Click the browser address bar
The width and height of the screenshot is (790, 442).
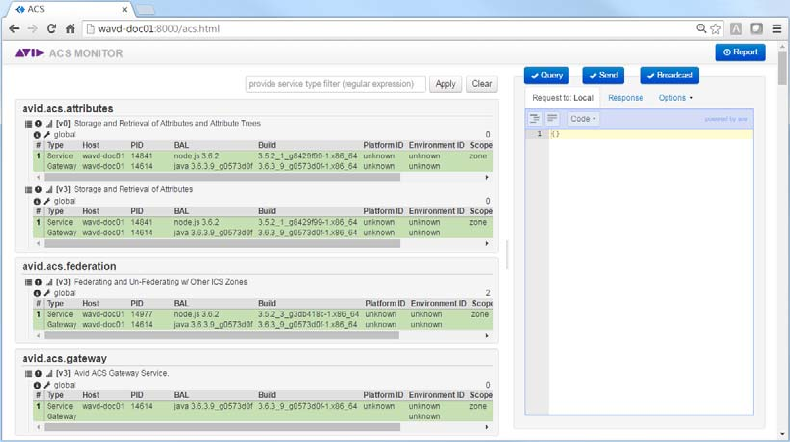[x=388, y=29]
